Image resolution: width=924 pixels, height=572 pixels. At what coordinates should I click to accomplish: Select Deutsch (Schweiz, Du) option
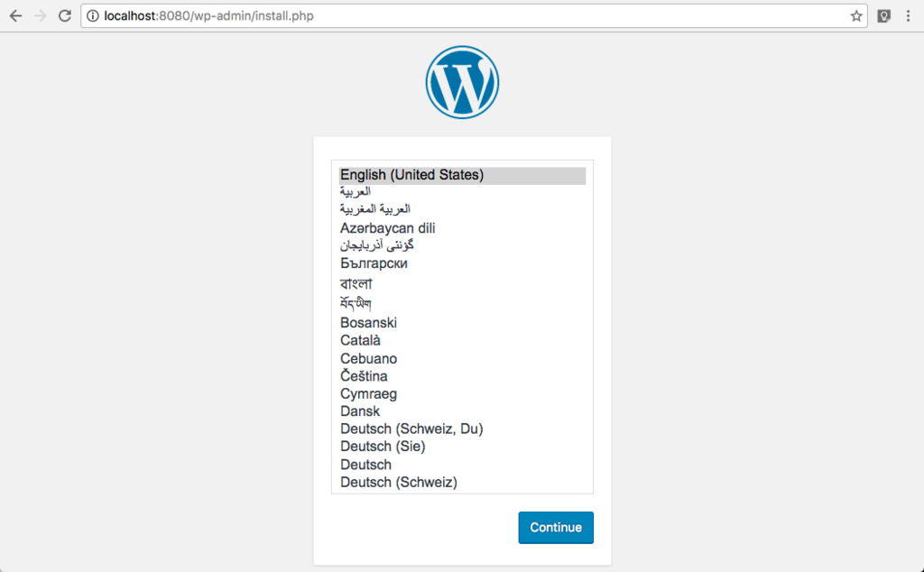tap(463, 429)
